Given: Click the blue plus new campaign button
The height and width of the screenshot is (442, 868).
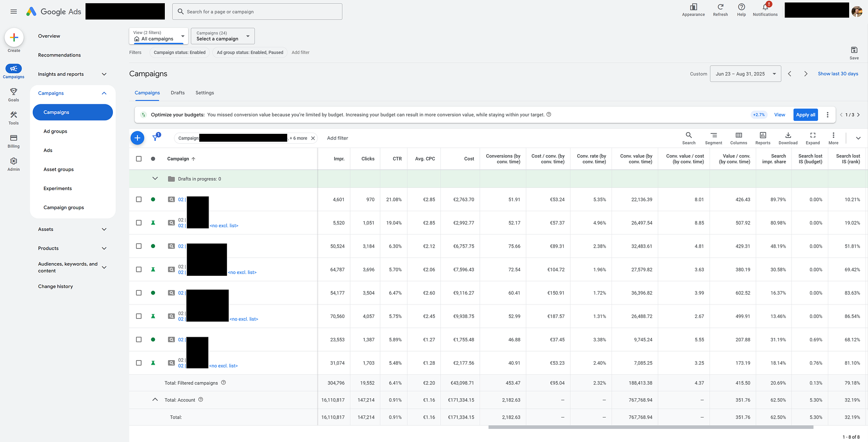Looking at the screenshot, I should click(137, 138).
